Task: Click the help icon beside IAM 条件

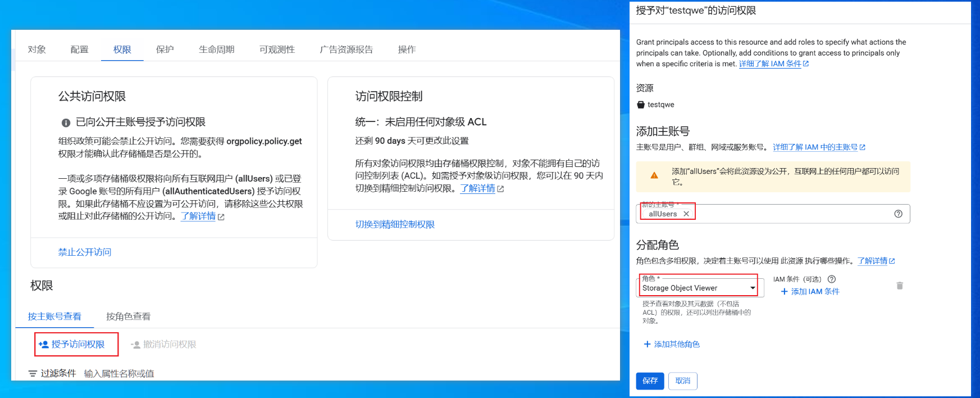Action: point(832,279)
